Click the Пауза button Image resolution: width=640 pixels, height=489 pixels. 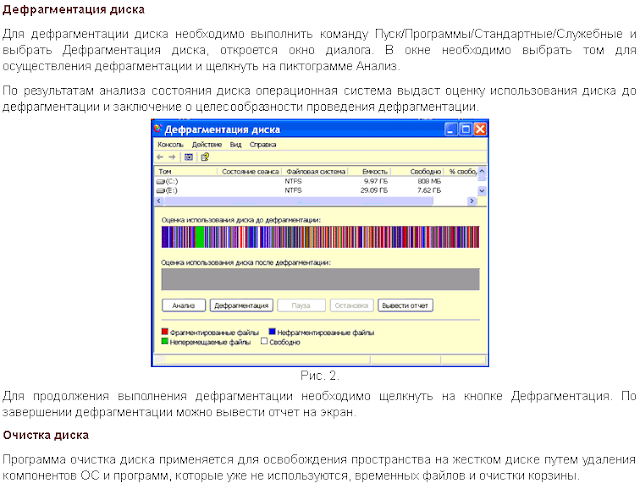coord(301,305)
